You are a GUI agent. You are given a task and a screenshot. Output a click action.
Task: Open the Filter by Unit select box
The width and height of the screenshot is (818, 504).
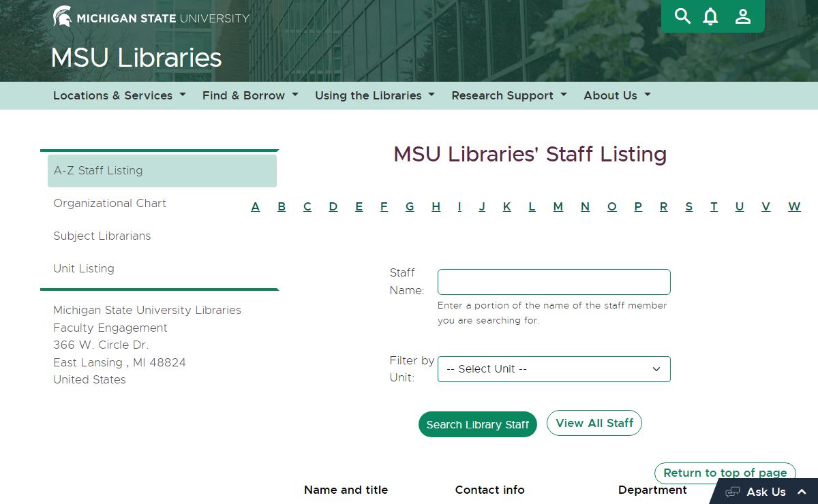coord(554,369)
